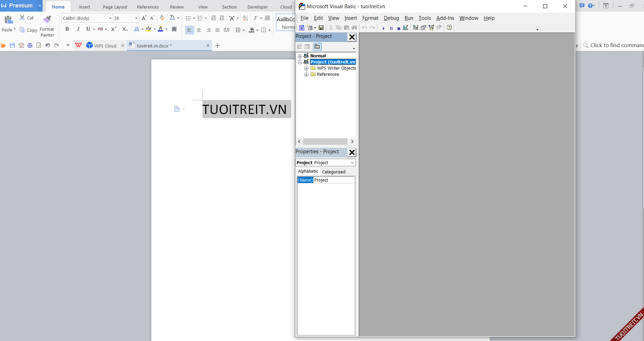
Task: Switch to the Categorized tab
Action: [x=333, y=172]
